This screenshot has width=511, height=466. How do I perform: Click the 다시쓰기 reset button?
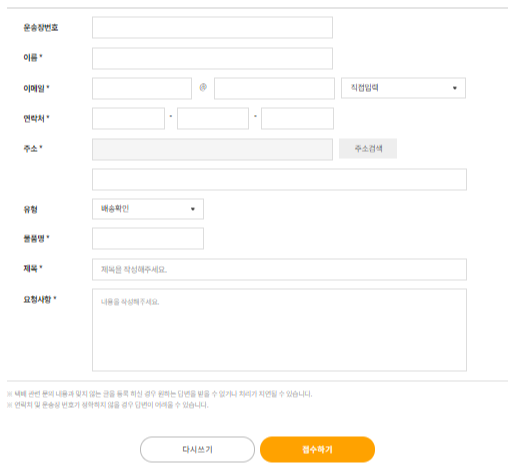pos(197,449)
